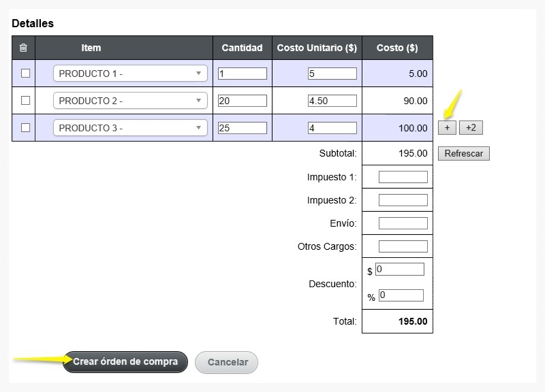The image size is (545, 392).
Task: Click quantity field containing 25
Action: point(243,128)
